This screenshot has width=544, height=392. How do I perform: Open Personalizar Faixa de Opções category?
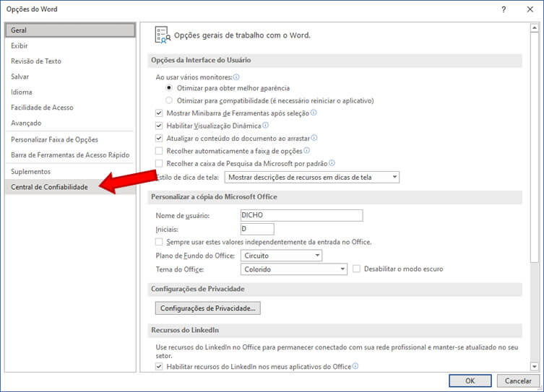coord(70,139)
